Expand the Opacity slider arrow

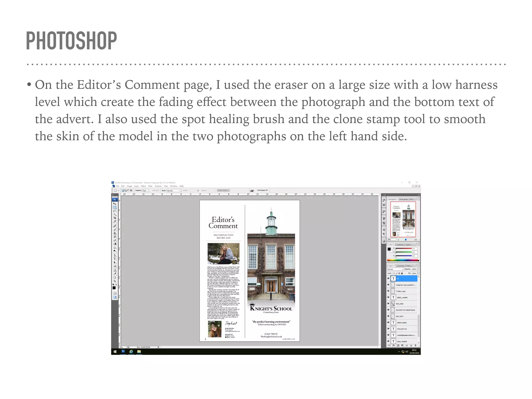pyautogui.click(x=418, y=269)
